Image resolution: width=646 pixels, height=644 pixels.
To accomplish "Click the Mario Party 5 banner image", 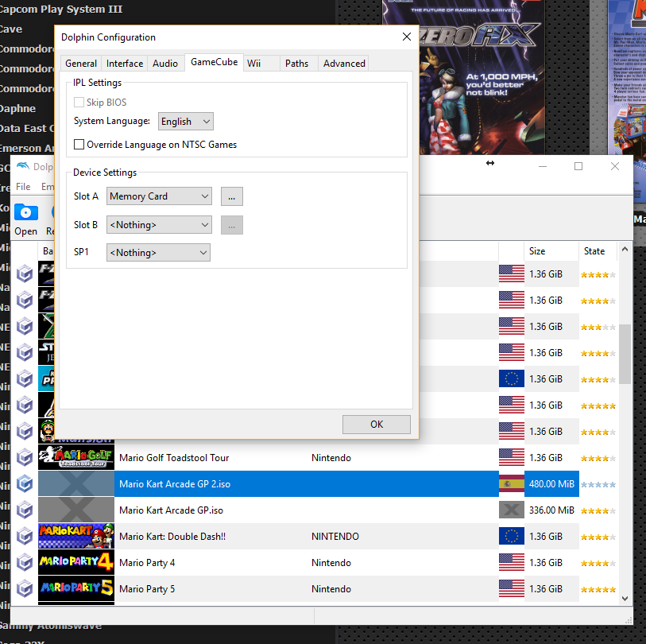I will [x=76, y=589].
